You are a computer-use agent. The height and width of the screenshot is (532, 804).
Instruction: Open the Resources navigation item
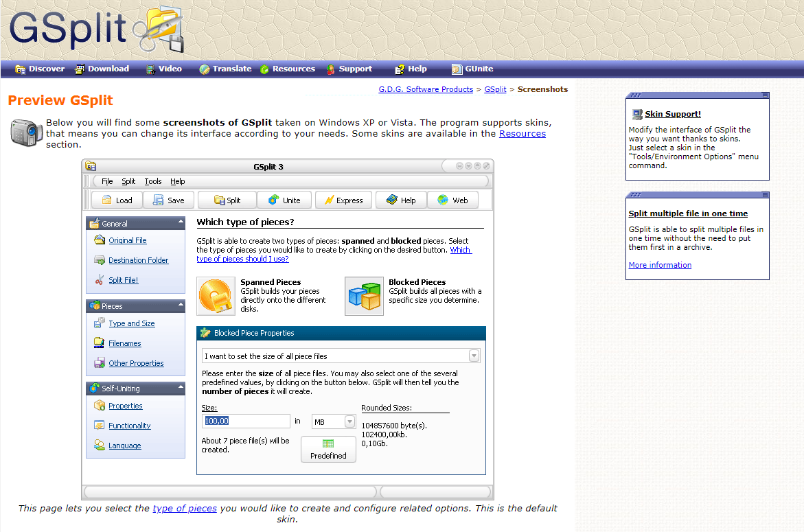(288, 69)
